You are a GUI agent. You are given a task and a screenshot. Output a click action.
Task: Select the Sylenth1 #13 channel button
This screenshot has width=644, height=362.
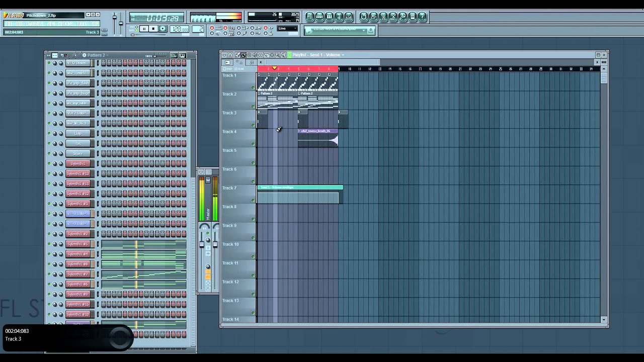[x=78, y=173]
